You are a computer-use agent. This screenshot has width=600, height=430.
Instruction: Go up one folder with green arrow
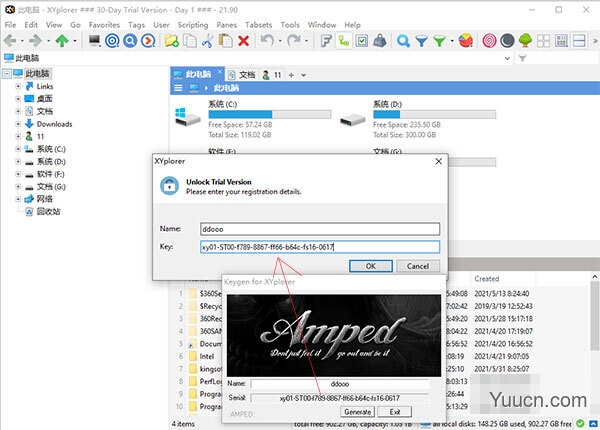point(62,41)
